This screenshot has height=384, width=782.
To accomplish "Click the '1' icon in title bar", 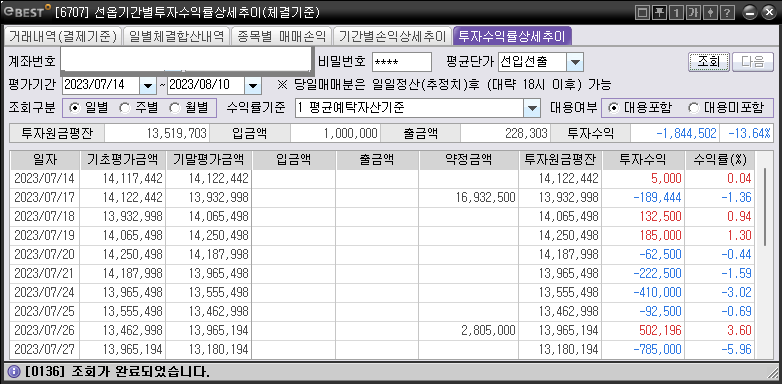I will 676,12.
